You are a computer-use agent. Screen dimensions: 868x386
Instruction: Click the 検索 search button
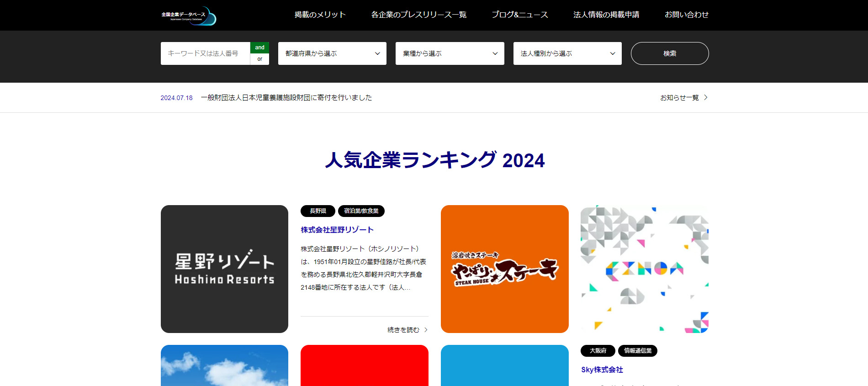point(670,53)
